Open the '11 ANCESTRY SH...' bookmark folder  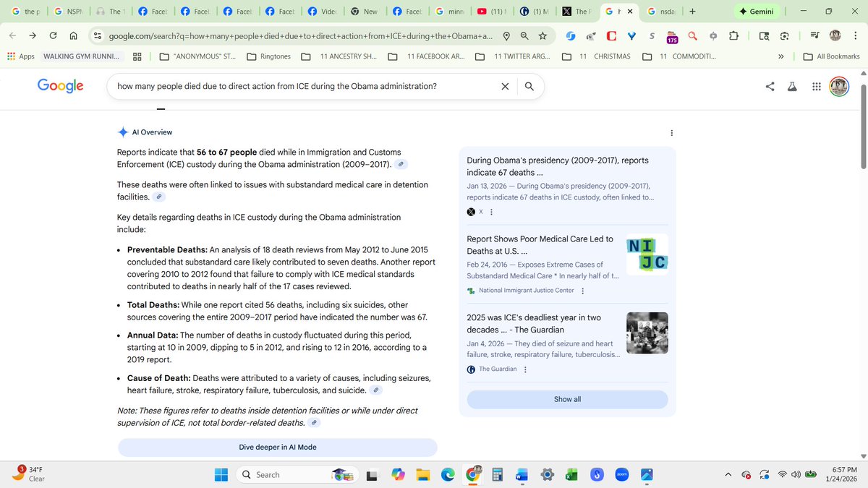pyautogui.click(x=339, y=56)
